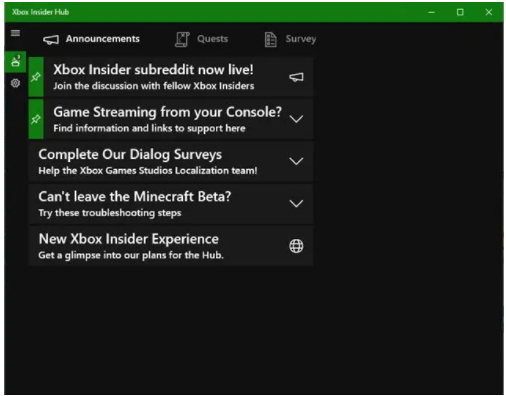This screenshot has height=396, width=506.
Task: Click 'Try these troubleshooting steps' text
Action: (110, 213)
